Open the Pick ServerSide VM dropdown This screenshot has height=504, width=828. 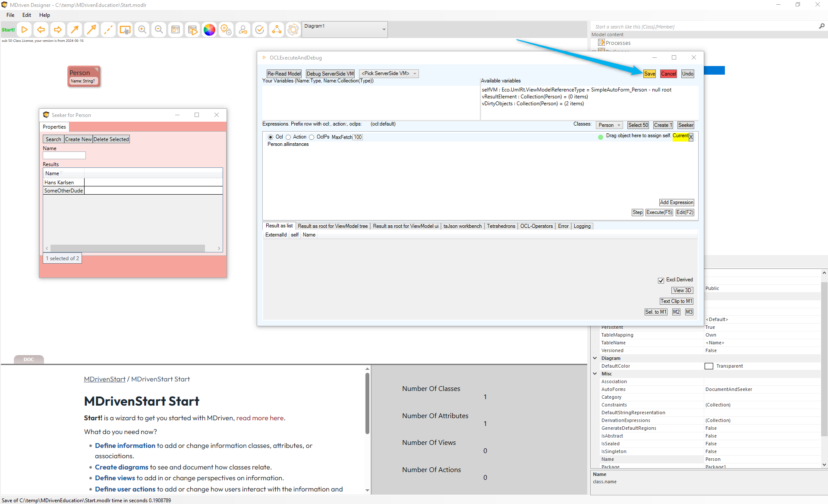389,74
